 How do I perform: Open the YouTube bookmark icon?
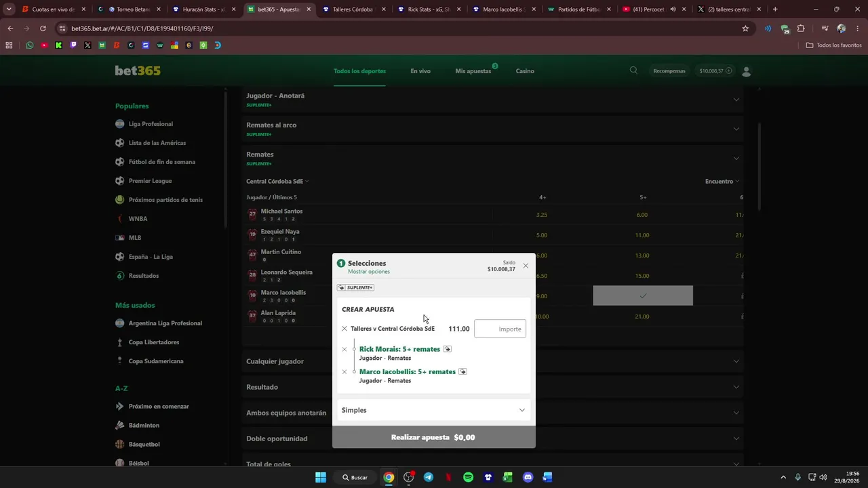(44, 45)
